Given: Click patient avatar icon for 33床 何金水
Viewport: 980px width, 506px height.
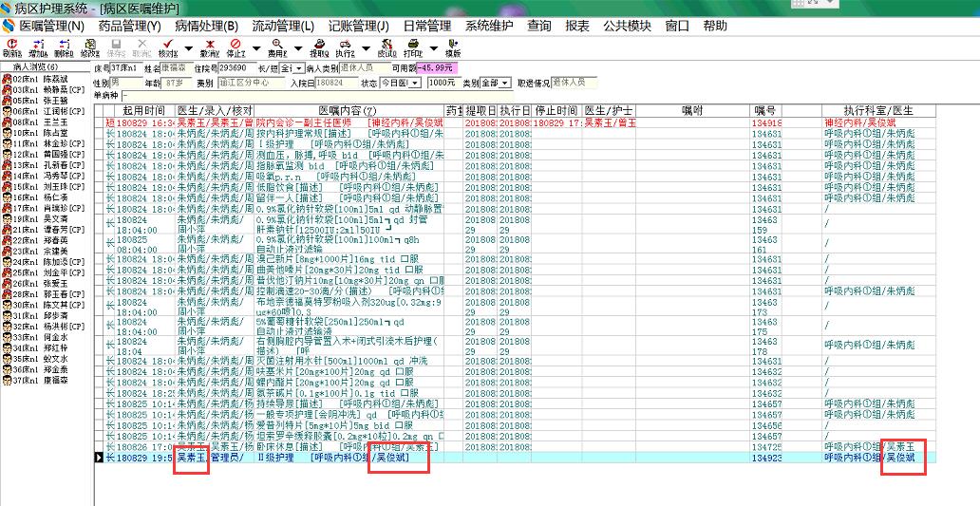Looking at the screenshot, I should pos(7,337).
